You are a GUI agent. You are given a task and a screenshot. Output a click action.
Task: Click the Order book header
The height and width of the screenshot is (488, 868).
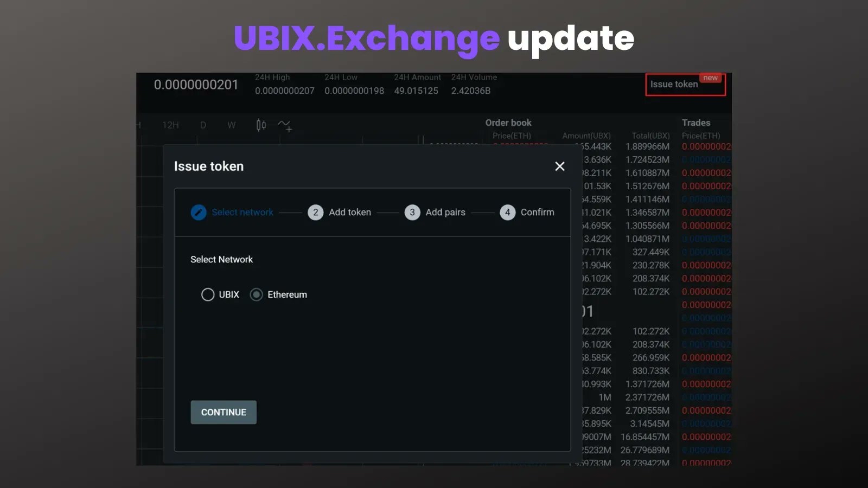(508, 123)
